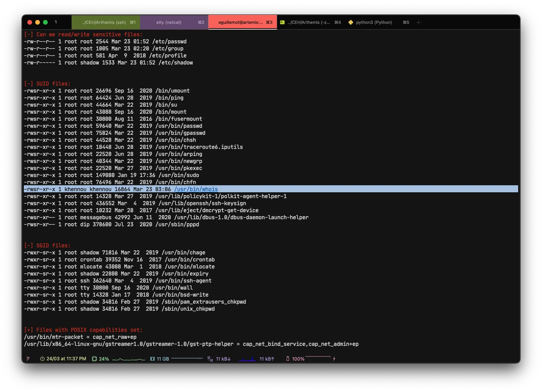Click the Python icon on python3 tab

click(x=351, y=22)
